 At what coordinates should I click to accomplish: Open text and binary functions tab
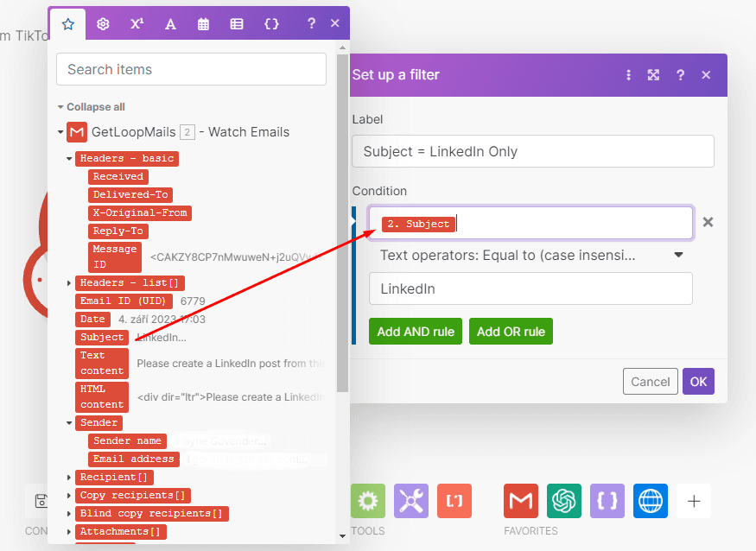(x=170, y=24)
